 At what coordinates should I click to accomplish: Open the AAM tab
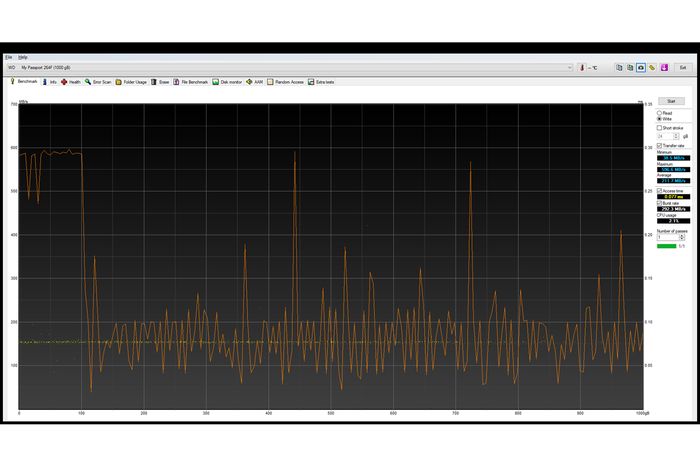tap(255, 82)
